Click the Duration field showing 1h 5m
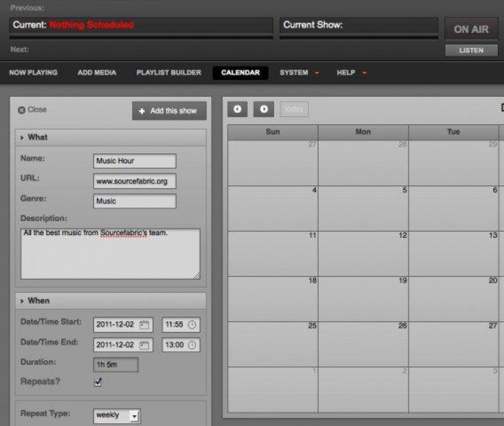This screenshot has height=426, width=504. 116,365
